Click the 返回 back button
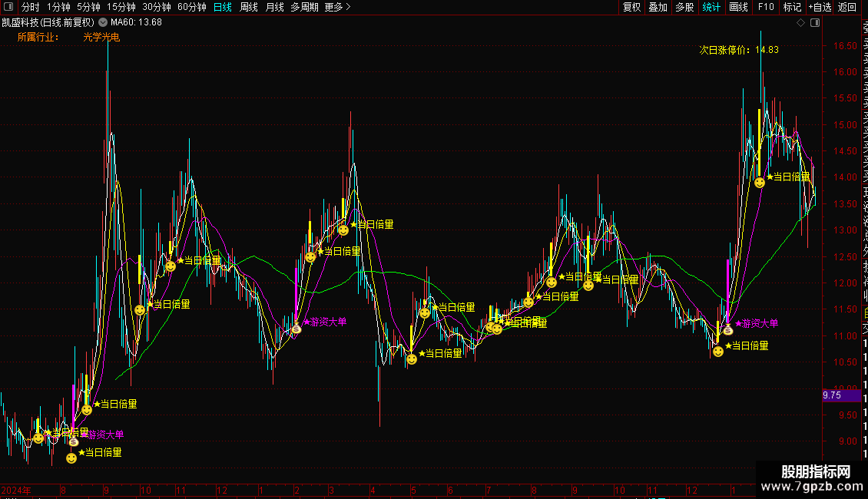868x499 pixels. click(x=847, y=7)
